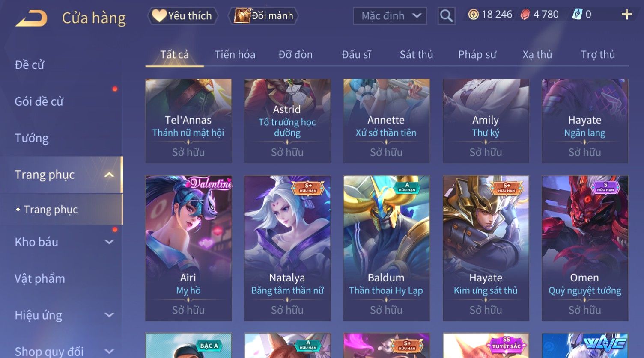Tap the red gem currency icon
The image size is (644, 358).
[525, 15]
